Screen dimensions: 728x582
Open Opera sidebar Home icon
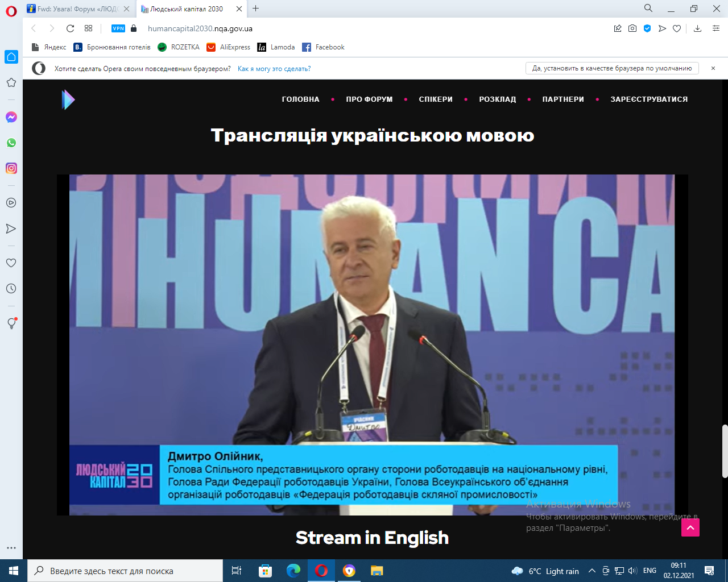11,57
